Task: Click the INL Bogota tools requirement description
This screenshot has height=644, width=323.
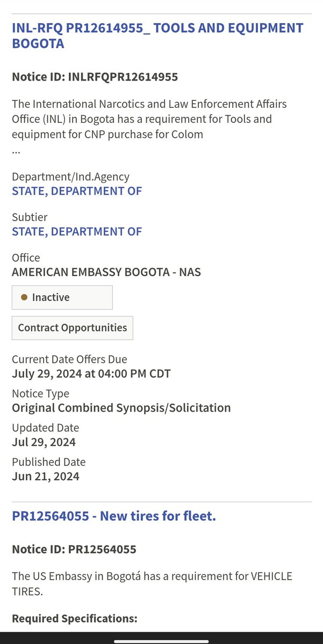Action: pos(150,119)
